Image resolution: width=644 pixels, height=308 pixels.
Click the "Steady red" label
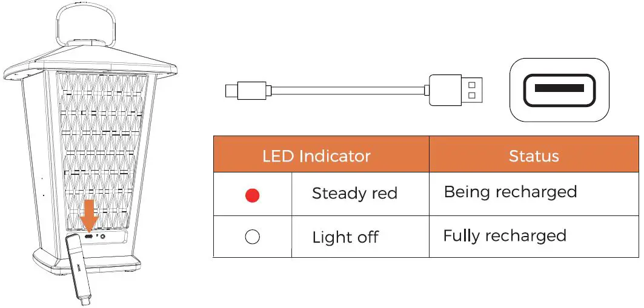coord(354,194)
